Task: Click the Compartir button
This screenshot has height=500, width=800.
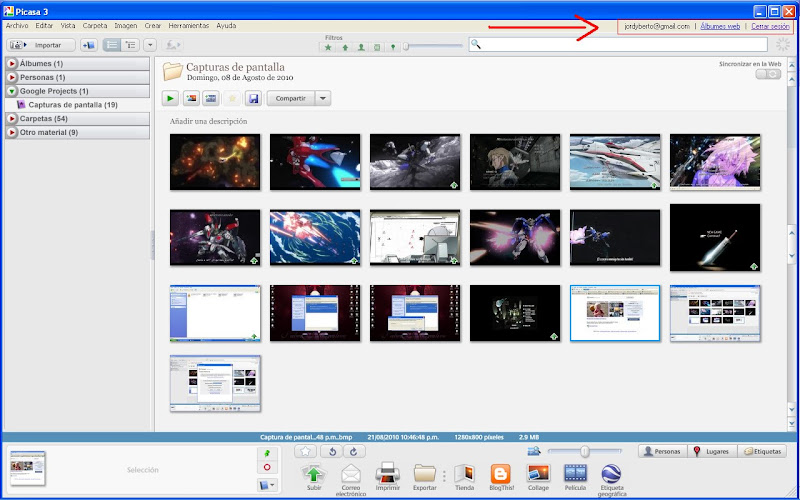Action: (x=291, y=98)
